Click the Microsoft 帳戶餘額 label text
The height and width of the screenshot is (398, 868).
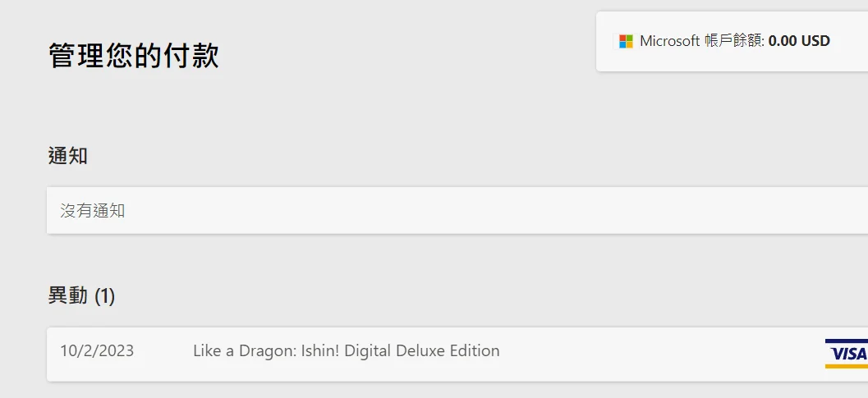tap(702, 41)
